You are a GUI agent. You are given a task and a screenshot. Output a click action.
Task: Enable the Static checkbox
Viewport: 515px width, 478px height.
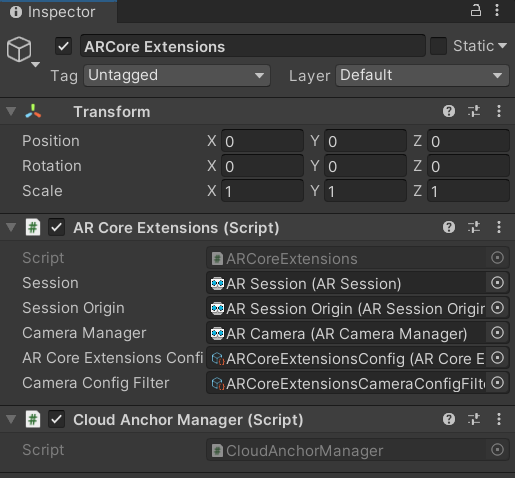(x=438, y=46)
